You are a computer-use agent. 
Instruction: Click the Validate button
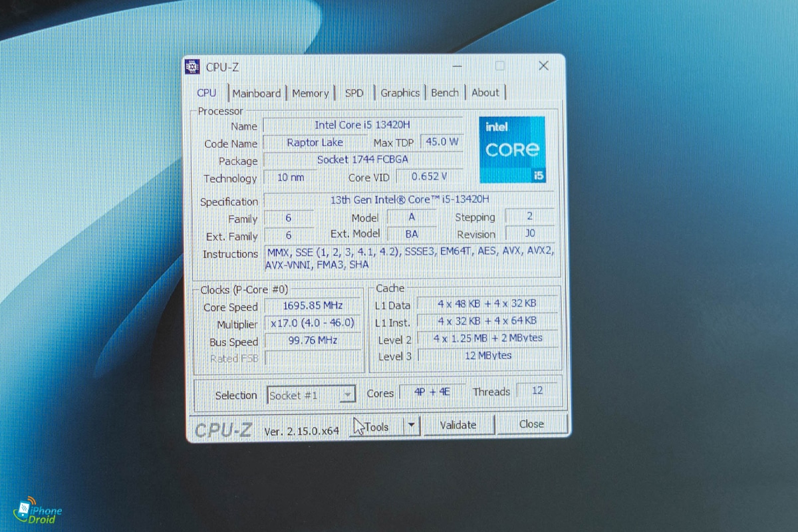click(458, 425)
